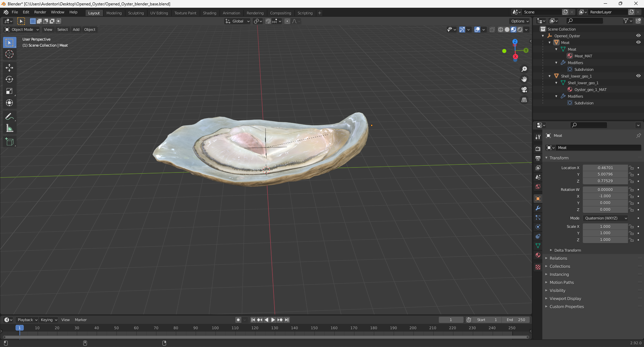
Task: Select the Cursor tool in toolbar
Action: pyautogui.click(x=9, y=54)
